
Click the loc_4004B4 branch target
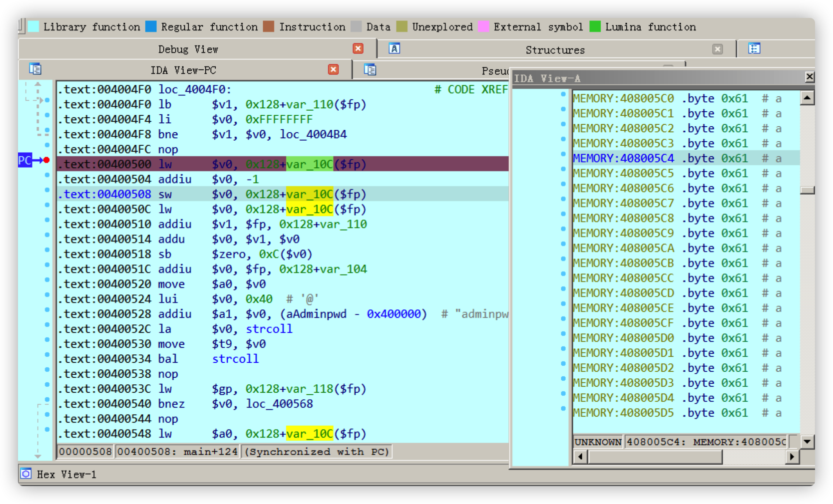pos(313,134)
